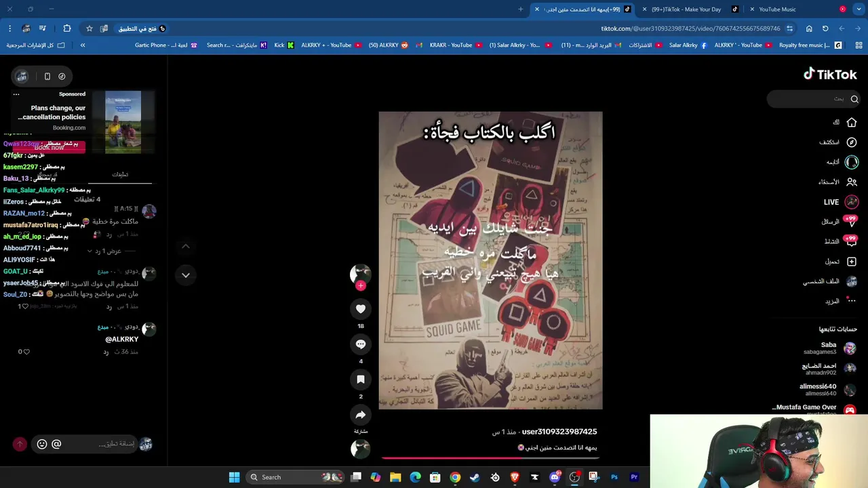Open all bookmarks folder كل الإشارات المرجعية
868x488 pixels.
[35, 45]
